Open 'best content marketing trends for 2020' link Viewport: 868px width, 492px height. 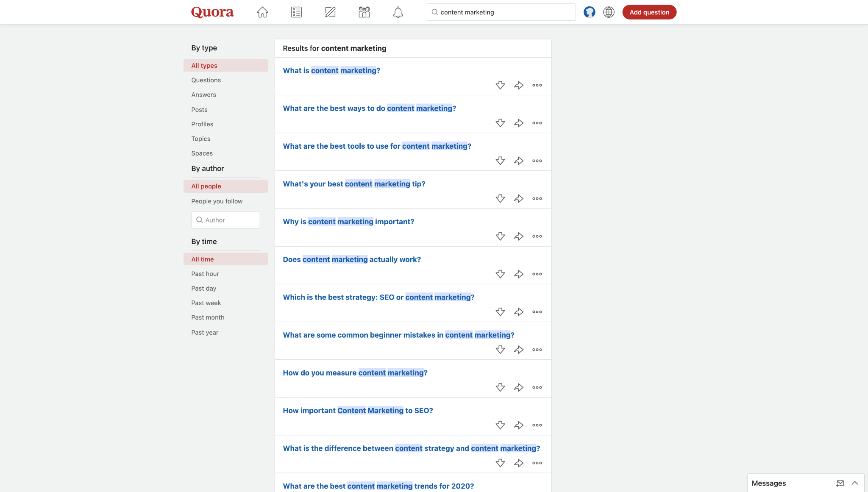pos(378,486)
